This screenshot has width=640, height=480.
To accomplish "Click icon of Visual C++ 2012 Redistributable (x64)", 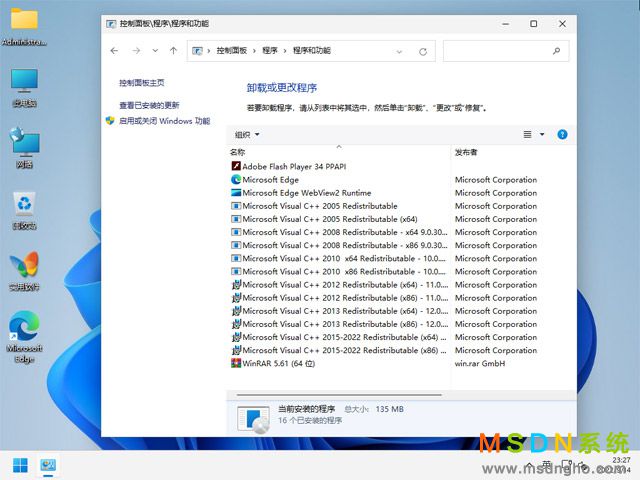I will coord(236,284).
